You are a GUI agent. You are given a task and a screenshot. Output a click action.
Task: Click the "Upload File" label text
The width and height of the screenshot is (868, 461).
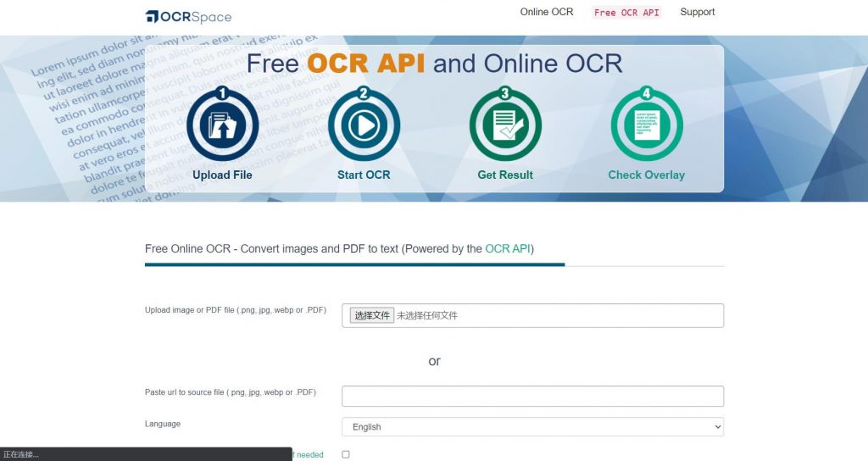click(x=222, y=175)
